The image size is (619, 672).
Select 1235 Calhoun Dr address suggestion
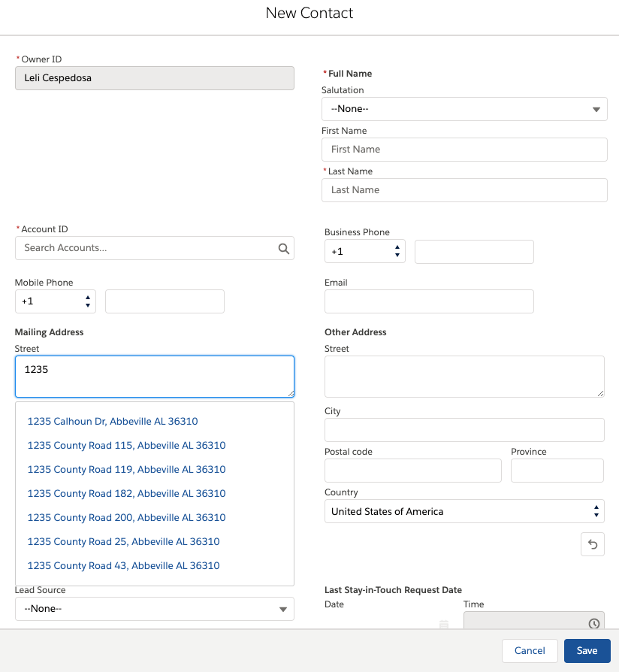(x=113, y=421)
